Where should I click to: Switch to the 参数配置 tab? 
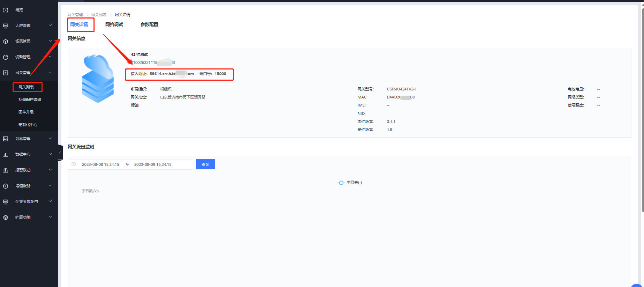point(149,24)
